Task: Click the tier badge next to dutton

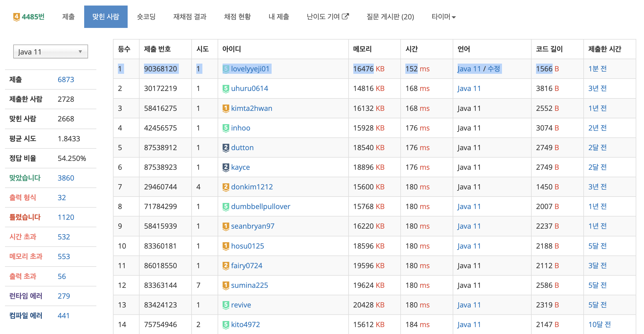Action: (x=226, y=148)
